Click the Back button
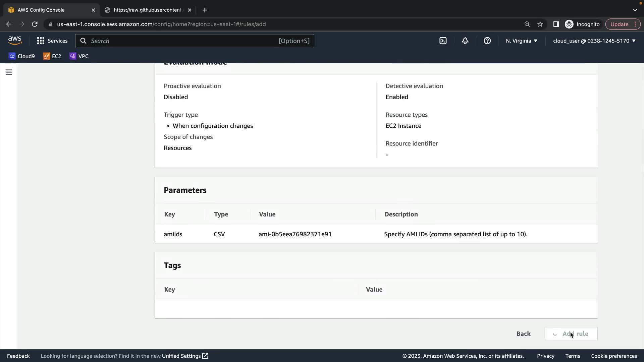This screenshot has width=644, height=362. (523, 334)
